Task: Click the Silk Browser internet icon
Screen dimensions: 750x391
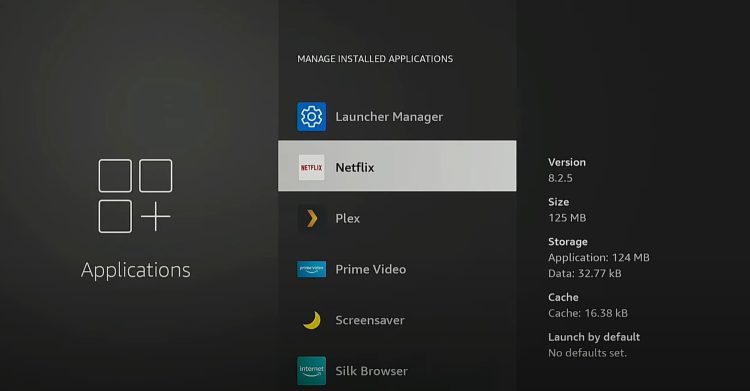Action: [311, 371]
